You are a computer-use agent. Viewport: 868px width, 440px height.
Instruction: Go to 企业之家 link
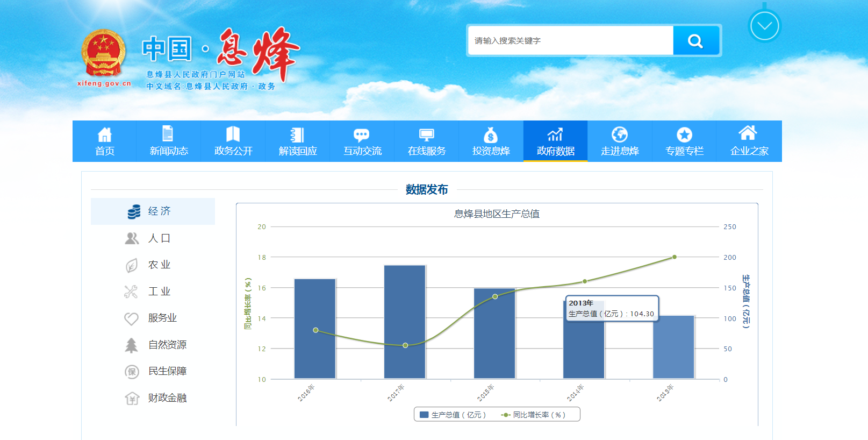point(749,141)
